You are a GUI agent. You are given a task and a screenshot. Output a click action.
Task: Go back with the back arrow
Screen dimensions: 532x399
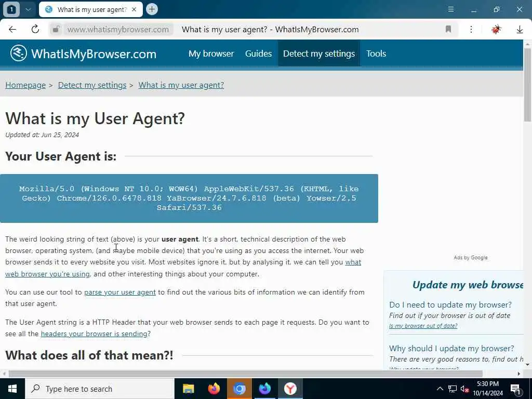tap(12, 30)
